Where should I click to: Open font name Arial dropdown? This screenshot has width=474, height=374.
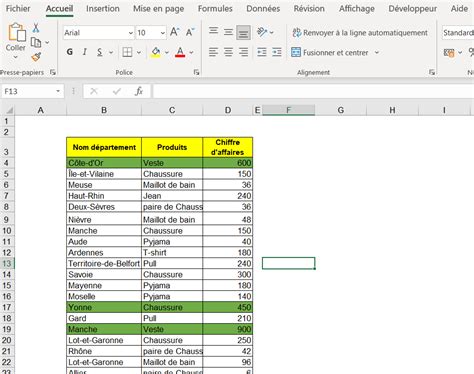click(x=130, y=33)
